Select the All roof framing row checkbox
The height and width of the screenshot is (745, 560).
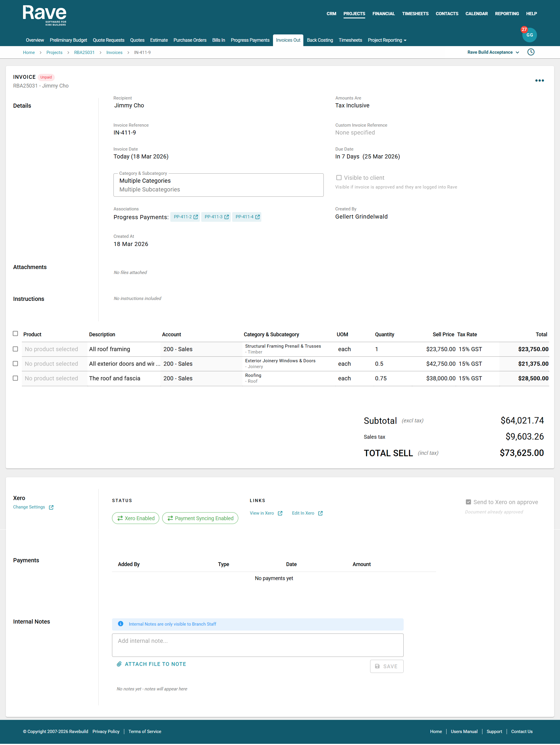click(x=15, y=349)
